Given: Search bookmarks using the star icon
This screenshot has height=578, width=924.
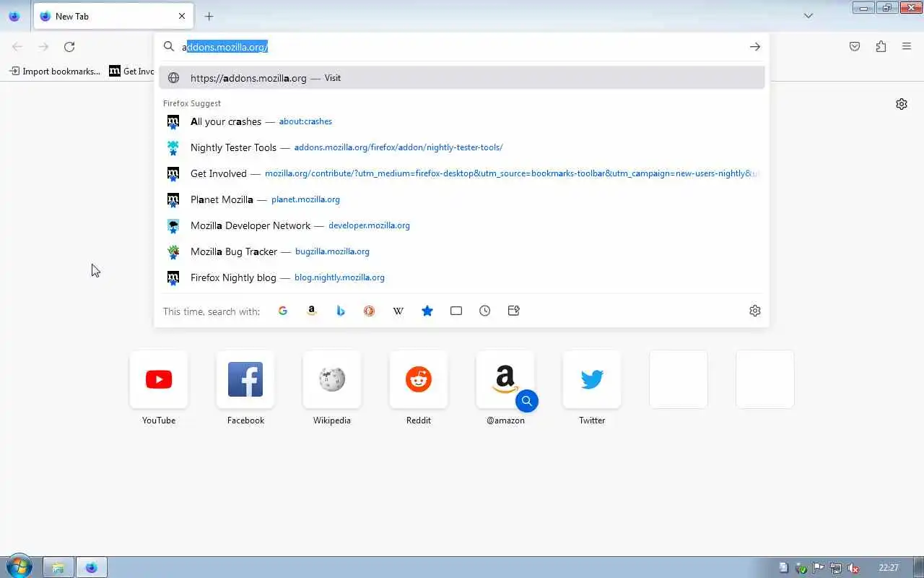Looking at the screenshot, I should point(427,311).
